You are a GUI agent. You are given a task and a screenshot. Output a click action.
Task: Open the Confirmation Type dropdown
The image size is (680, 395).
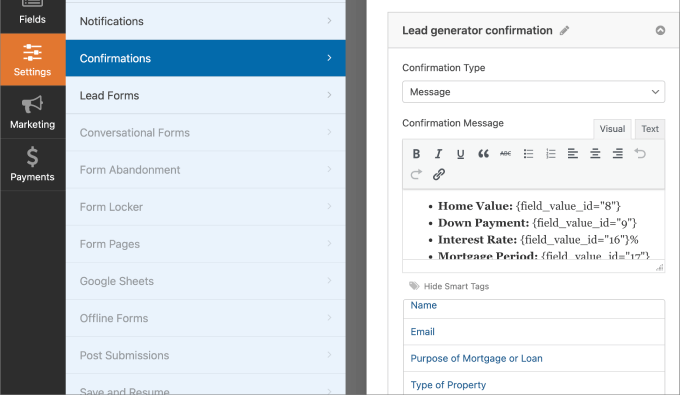click(x=533, y=91)
